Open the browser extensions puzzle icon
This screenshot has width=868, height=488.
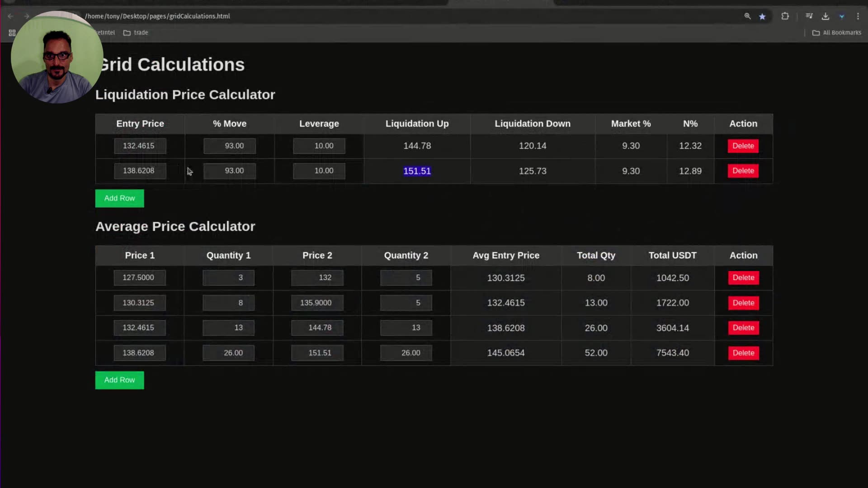785,16
